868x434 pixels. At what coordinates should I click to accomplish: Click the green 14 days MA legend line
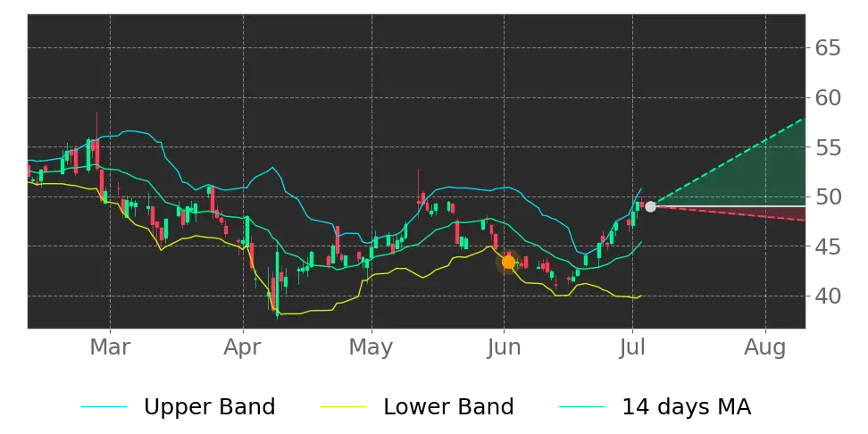[x=582, y=407]
